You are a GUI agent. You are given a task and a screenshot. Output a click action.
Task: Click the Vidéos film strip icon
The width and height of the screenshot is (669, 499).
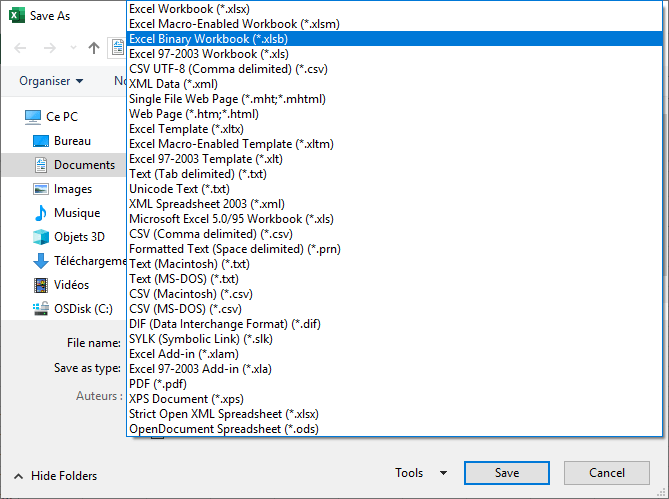pos(41,285)
